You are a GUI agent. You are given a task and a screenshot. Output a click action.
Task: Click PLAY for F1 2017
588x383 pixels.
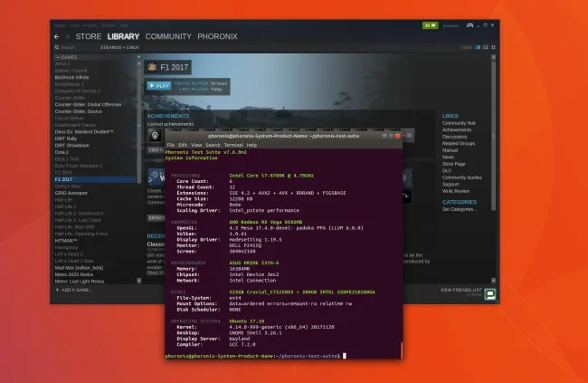pos(159,86)
